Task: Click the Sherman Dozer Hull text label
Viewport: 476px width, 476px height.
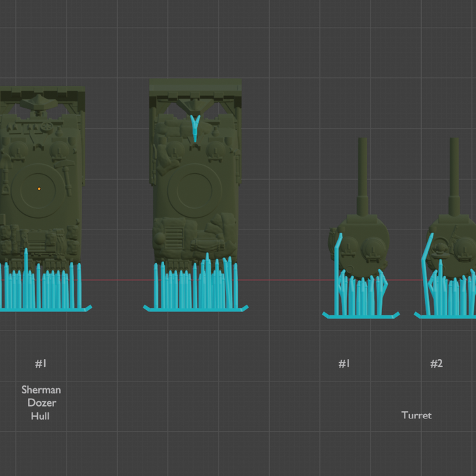Action: [x=41, y=403]
